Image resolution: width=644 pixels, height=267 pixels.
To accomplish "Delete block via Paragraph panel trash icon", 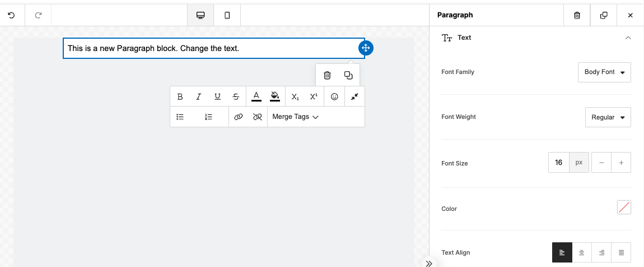I will tap(577, 15).
